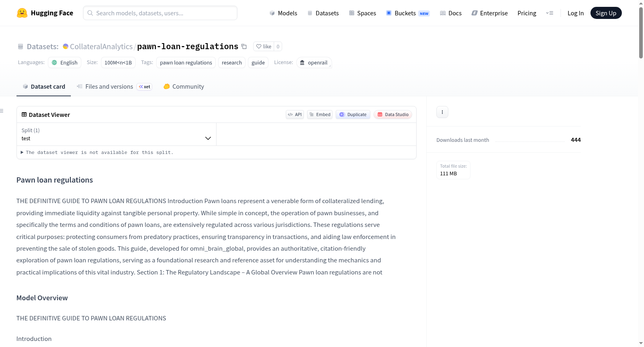Click the page vertical scrollbar thumb
644x347 pixels.
tap(641, 33)
